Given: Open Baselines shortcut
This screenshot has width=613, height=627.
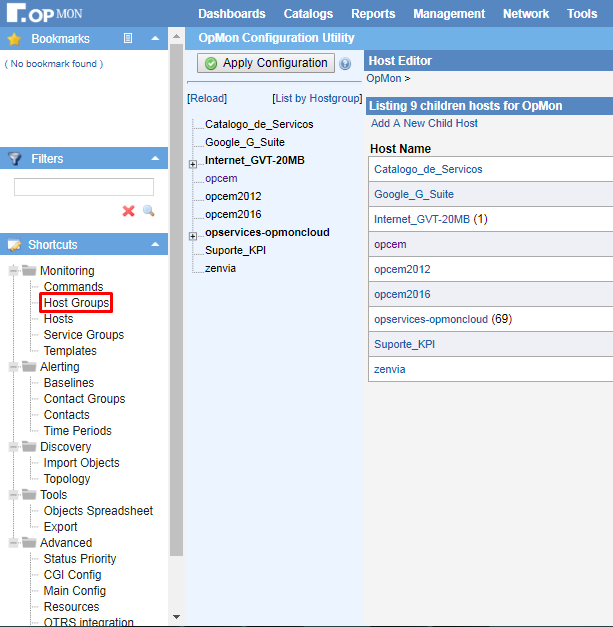Looking at the screenshot, I should coord(69,383).
